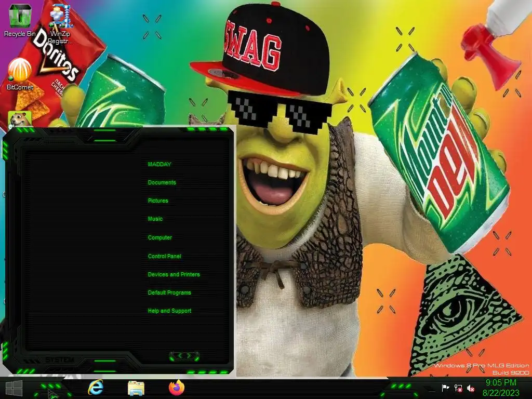532x399 pixels.
Task: Open Devices and Printers
Action: 174,274
